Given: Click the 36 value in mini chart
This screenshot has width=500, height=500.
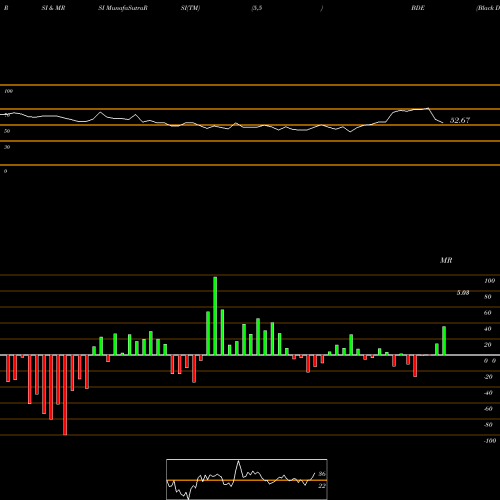Looking at the screenshot, I should coord(322,474).
